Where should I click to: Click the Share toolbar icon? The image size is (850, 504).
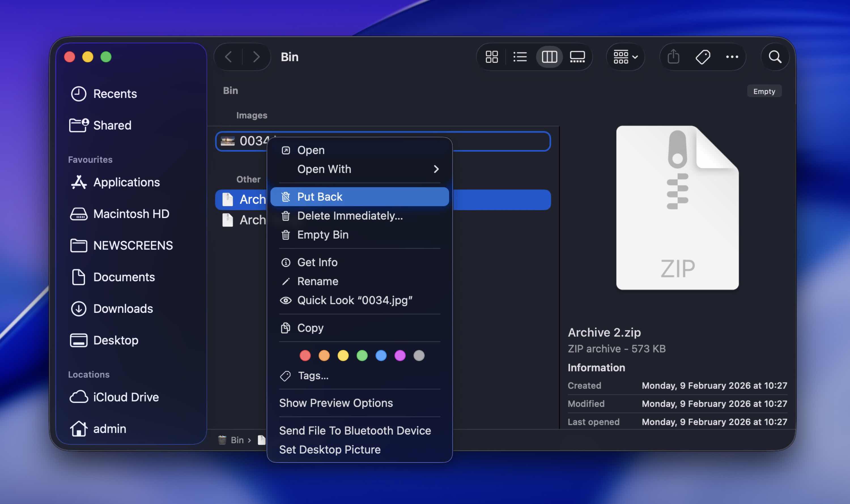(673, 57)
